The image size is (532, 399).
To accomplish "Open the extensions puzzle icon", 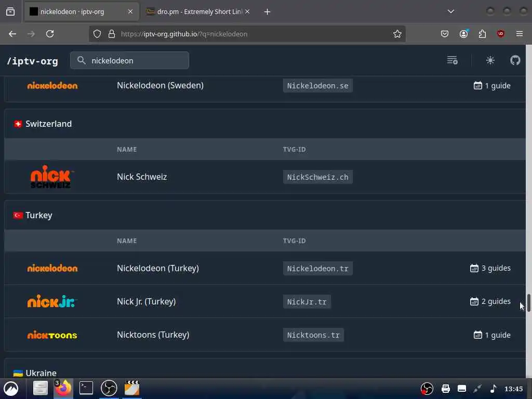I will (x=482, y=34).
